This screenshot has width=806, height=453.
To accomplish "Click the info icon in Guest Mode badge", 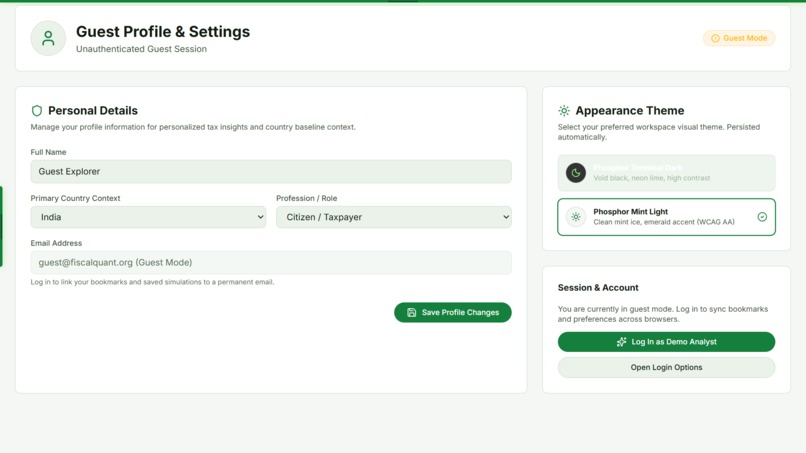I will pos(715,38).
